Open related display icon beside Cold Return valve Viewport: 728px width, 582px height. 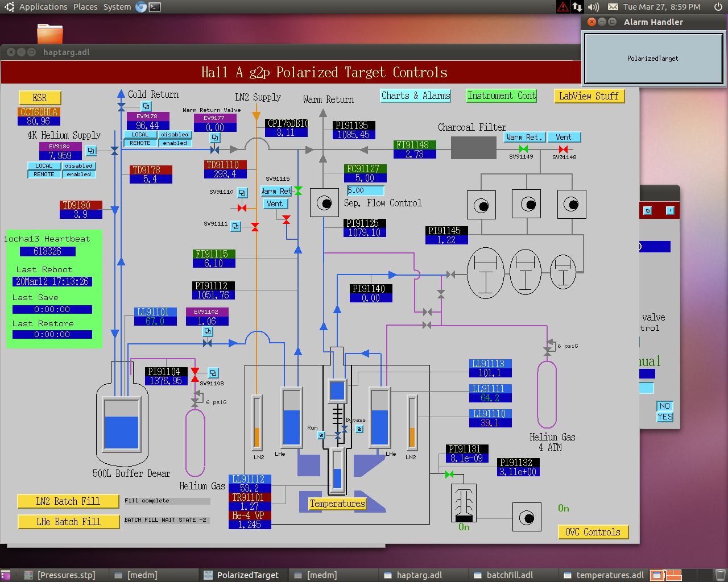(x=146, y=106)
